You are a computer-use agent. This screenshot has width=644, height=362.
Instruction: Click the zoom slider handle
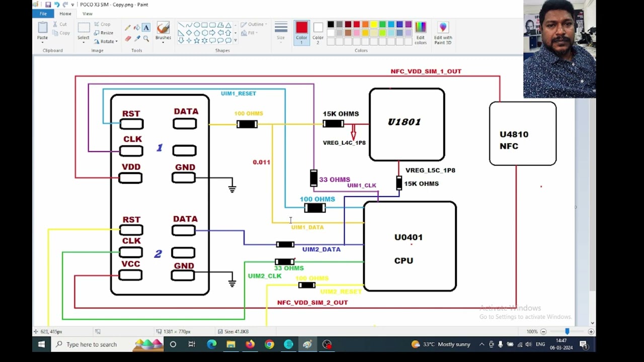click(567, 332)
